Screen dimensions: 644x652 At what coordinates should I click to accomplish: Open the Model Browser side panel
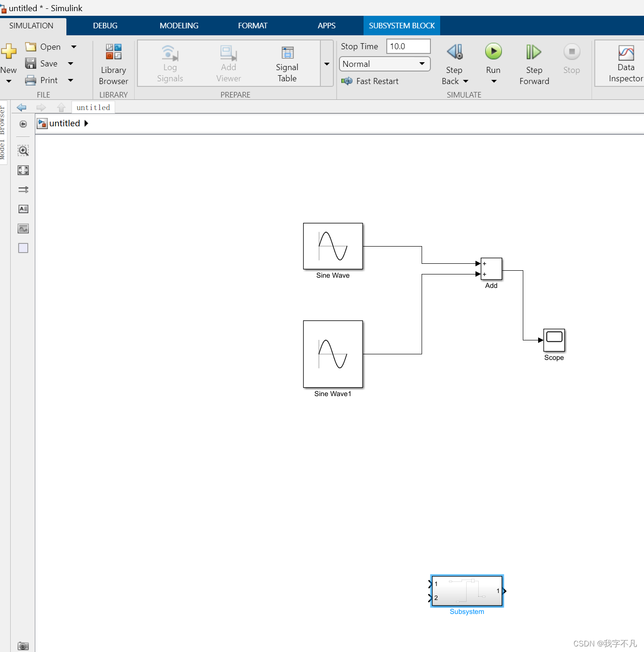coord(3,133)
